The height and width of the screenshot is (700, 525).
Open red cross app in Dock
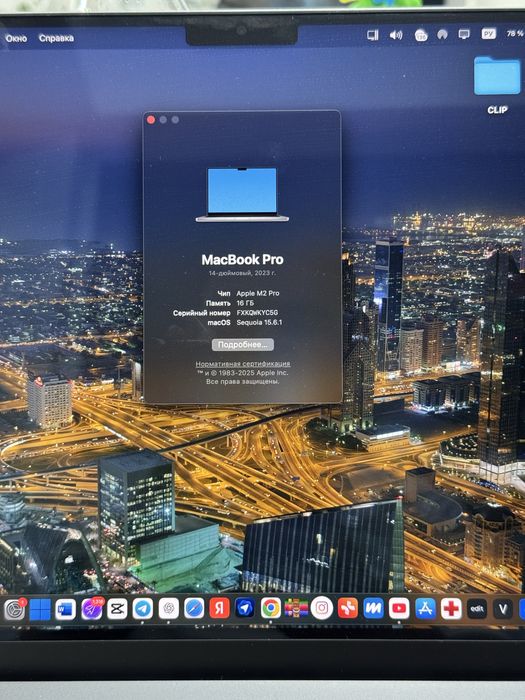pos(451,609)
